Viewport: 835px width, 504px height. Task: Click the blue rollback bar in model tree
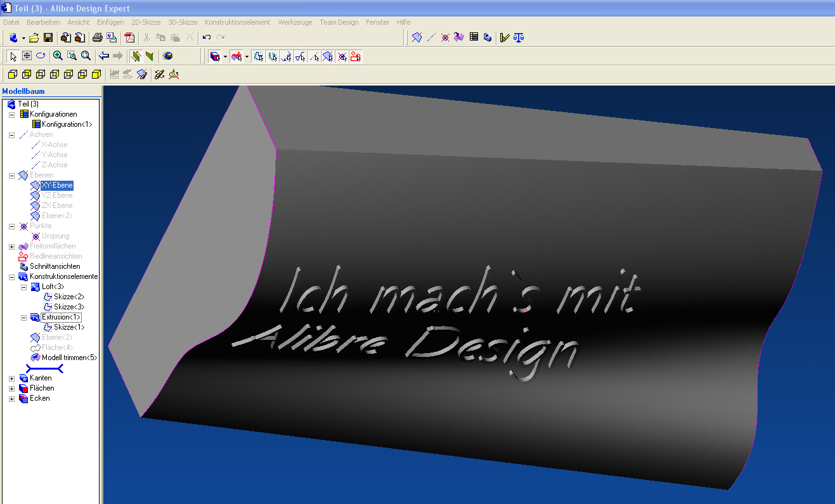[44, 368]
